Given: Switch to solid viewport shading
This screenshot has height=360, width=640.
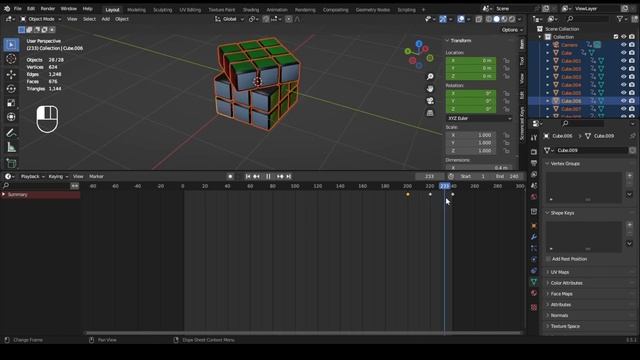Looking at the screenshot, I should pos(496,19).
